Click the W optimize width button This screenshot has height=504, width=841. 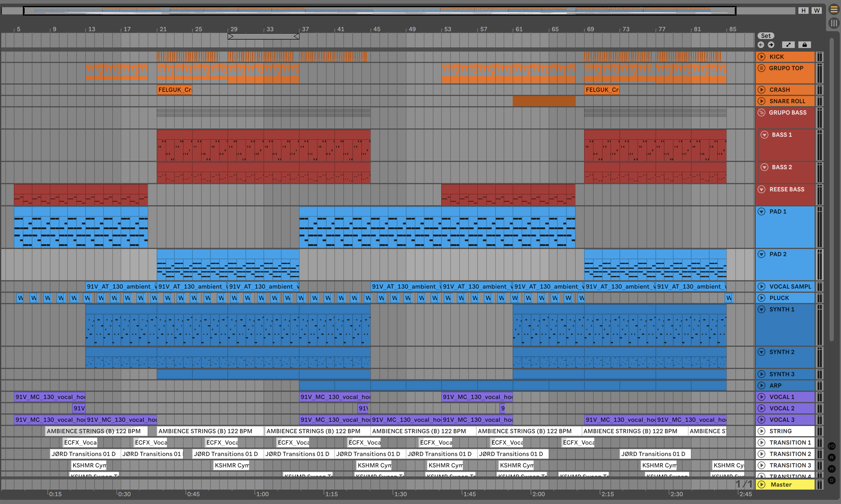(x=816, y=10)
